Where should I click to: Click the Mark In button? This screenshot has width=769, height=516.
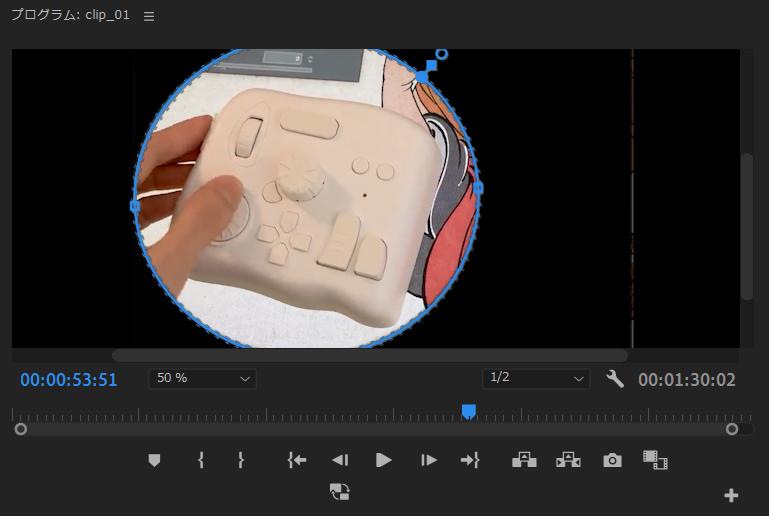[x=201, y=460]
